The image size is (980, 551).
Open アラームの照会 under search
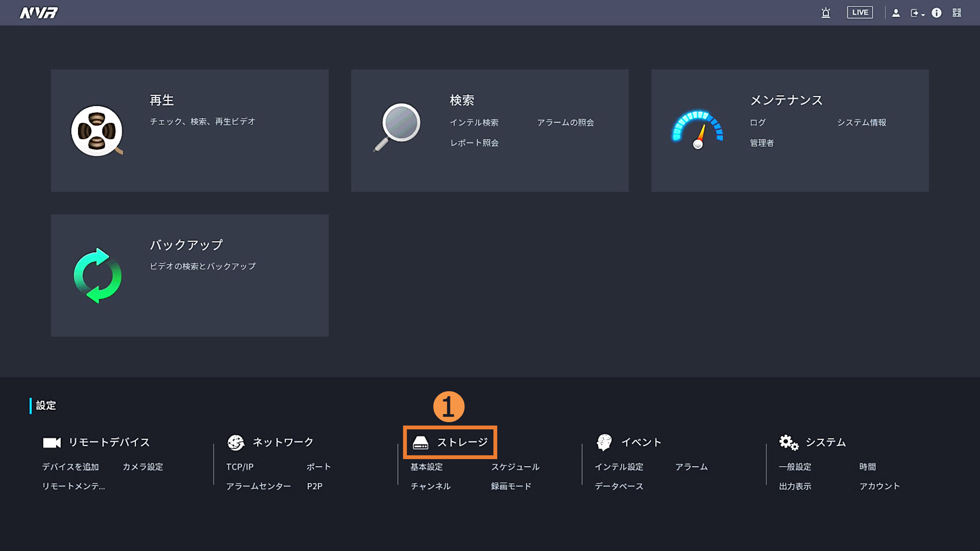[x=565, y=122]
